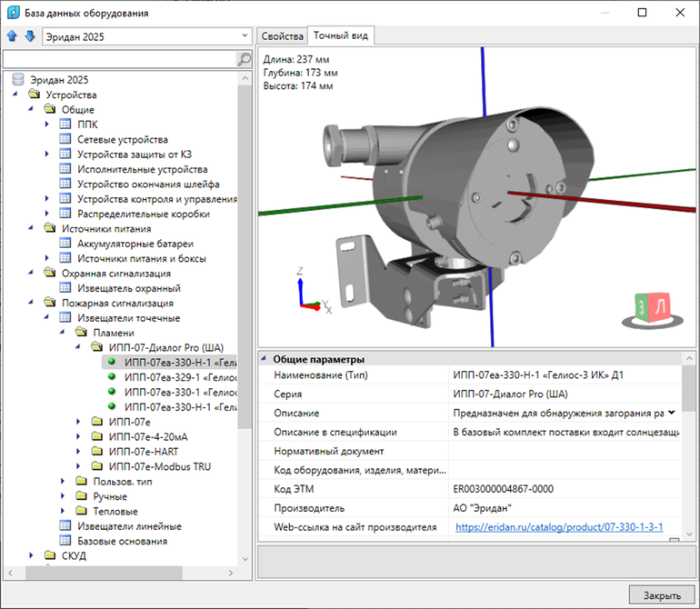Click the table icon of Аккумуляторные батареи
This screenshot has height=609, width=700.
[x=65, y=243]
